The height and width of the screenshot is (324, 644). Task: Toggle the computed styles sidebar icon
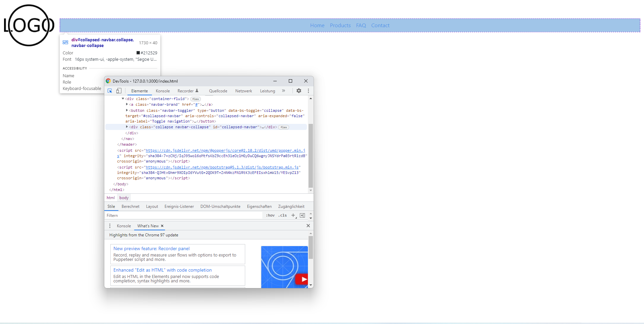tap(302, 216)
